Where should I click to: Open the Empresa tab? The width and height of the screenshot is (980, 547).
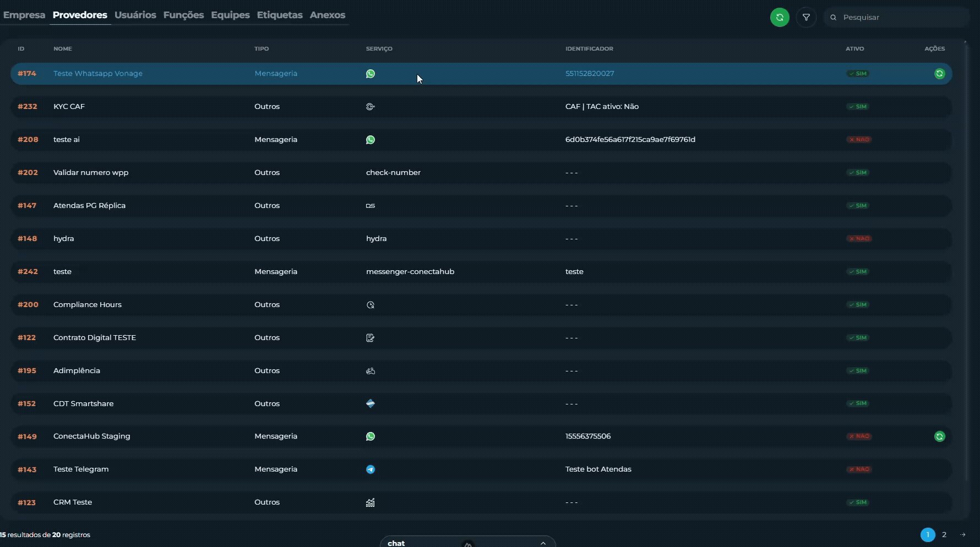click(x=24, y=15)
